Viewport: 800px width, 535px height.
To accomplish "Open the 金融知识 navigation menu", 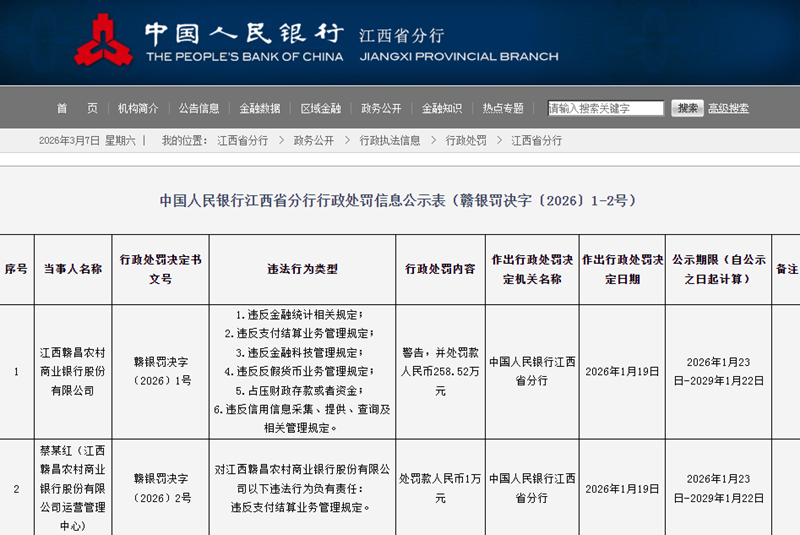I will [442, 108].
